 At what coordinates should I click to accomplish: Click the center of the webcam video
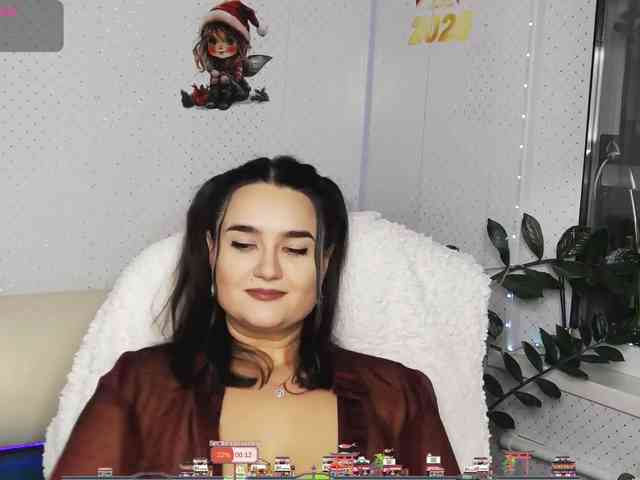(x=320, y=240)
